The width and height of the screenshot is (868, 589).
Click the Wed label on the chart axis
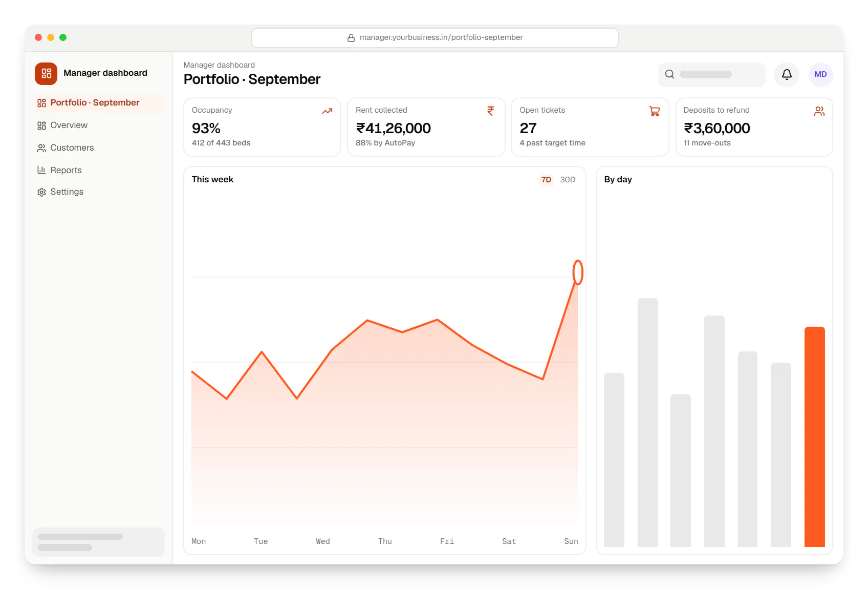point(323,541)
